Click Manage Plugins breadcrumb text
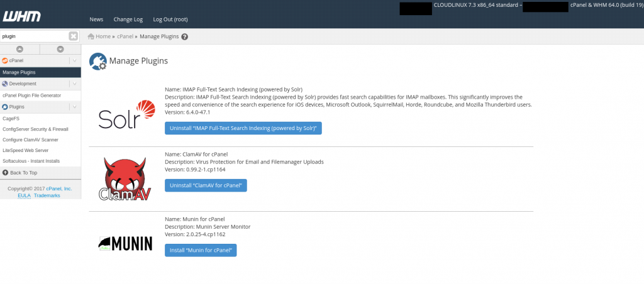 (159, 36)
